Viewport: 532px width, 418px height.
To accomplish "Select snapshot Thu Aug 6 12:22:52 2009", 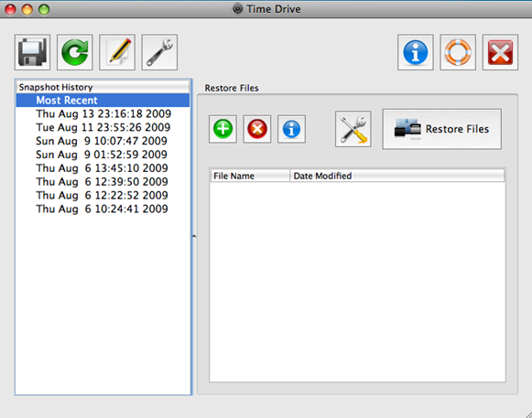I will pos(103,195).
